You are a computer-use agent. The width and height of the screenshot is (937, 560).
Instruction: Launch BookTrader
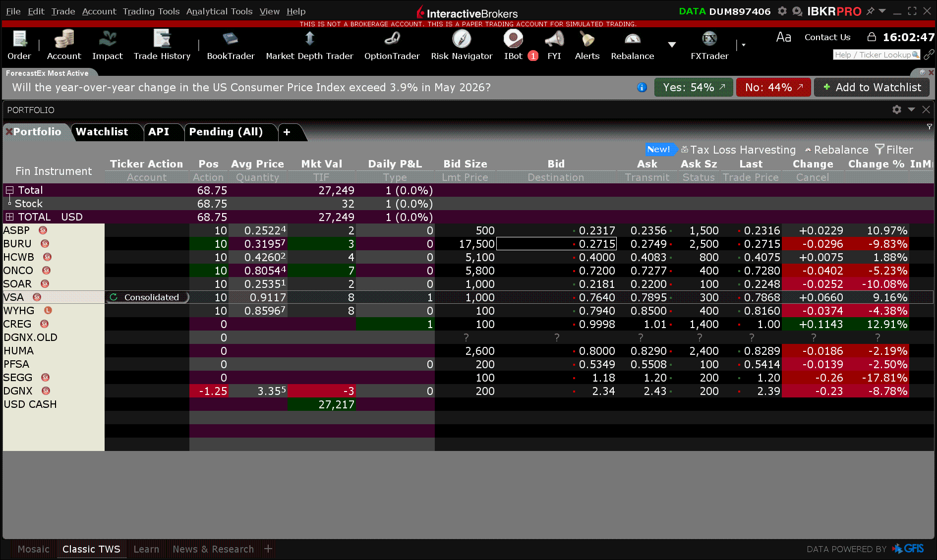click(x=231, y=45)
